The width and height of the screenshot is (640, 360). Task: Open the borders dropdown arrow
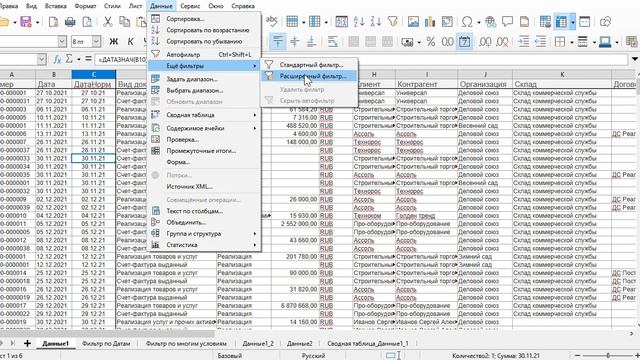[x=572, y=42]
